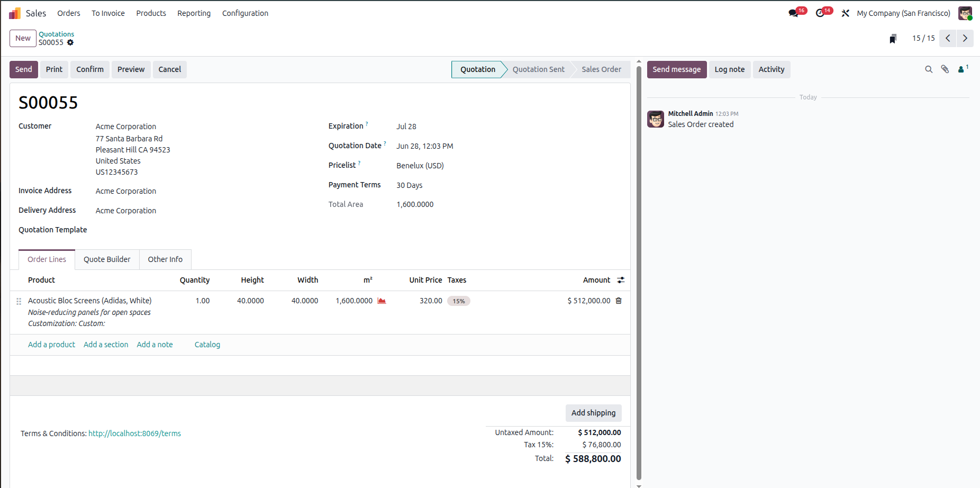Screen dimensions: 980x488
Task: Grab the drag handle of the Acoustic Bloc Screens line
Action: (19, 301)
